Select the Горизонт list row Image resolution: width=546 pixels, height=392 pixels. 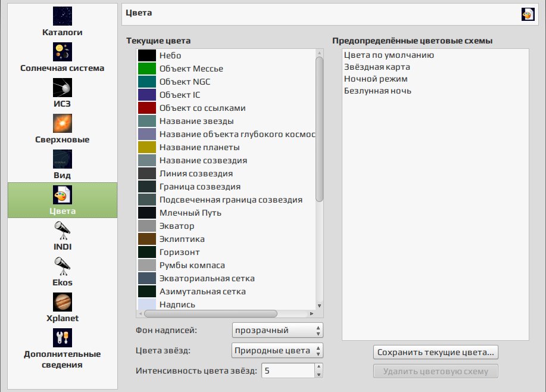(x=226, y=252)
